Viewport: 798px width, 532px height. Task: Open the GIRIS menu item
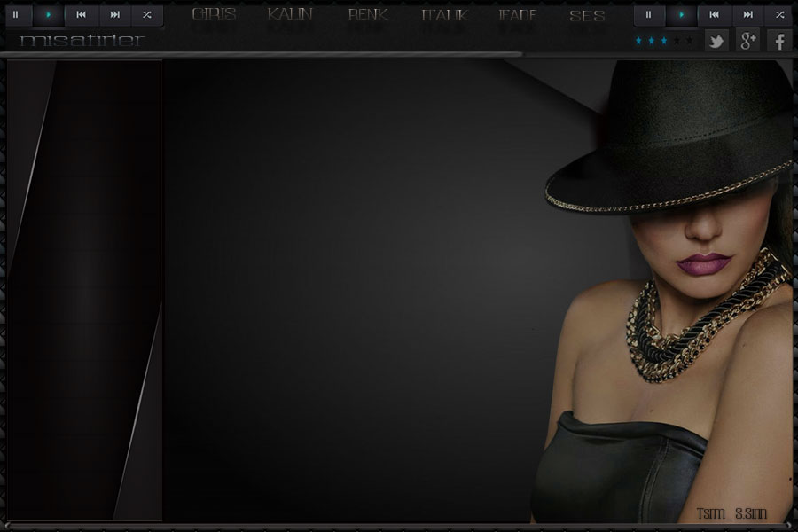[x=214, y=15]
